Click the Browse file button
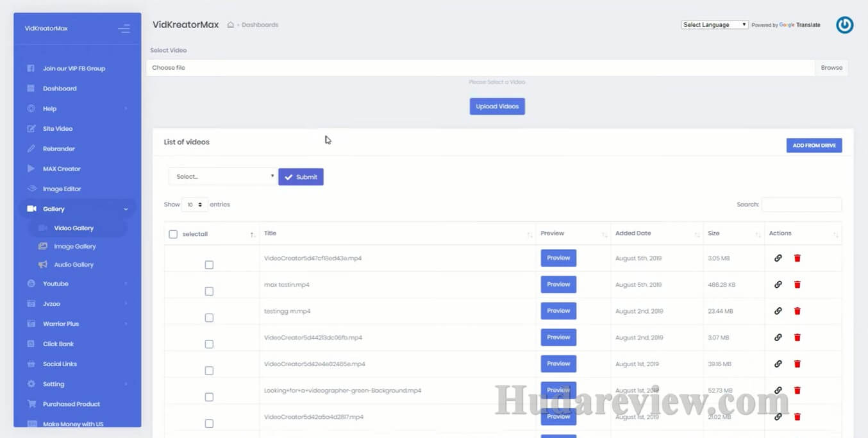Viewport: 868px width, 438px height. tap(831, 68)
